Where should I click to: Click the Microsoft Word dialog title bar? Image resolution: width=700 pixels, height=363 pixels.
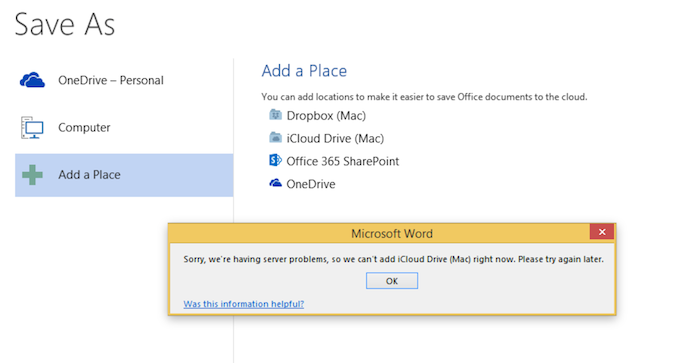pos(392,234)
